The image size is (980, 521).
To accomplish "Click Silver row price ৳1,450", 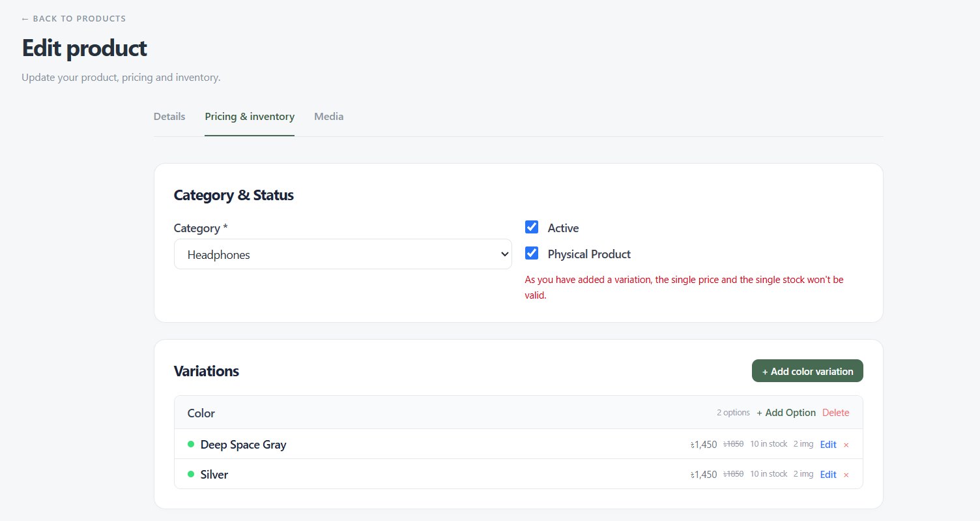I will [x=704, y=475].
